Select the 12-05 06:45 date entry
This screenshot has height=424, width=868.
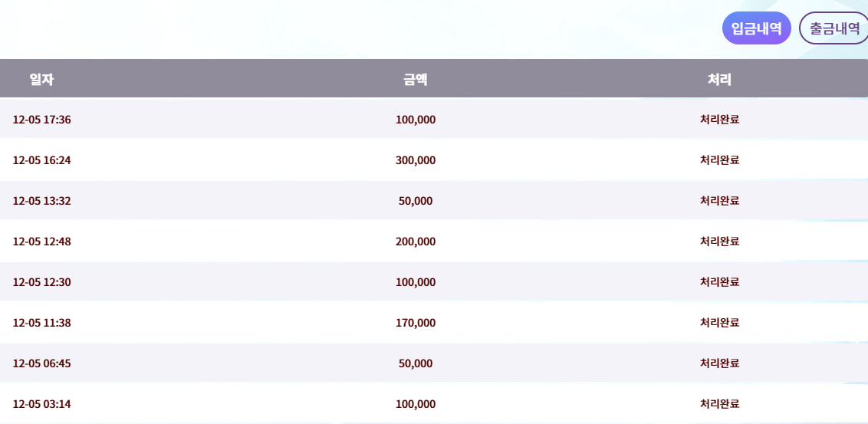[x=42, y=363]
